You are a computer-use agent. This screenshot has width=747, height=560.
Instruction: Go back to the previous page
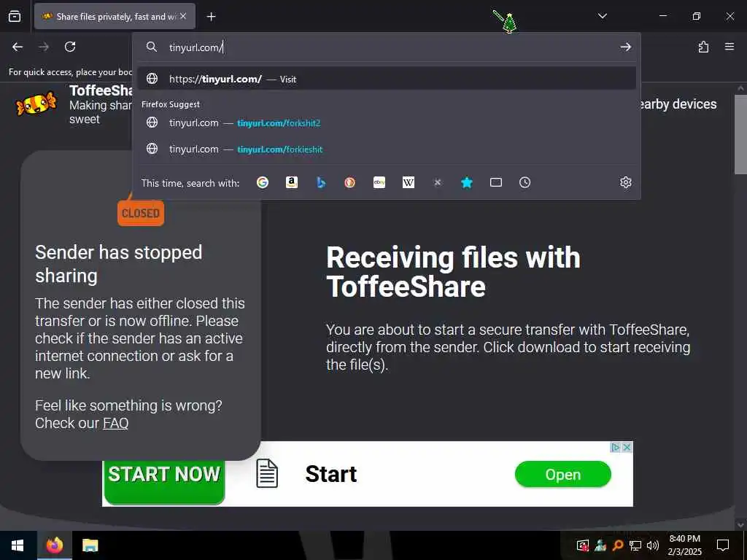tap(18, 47)
